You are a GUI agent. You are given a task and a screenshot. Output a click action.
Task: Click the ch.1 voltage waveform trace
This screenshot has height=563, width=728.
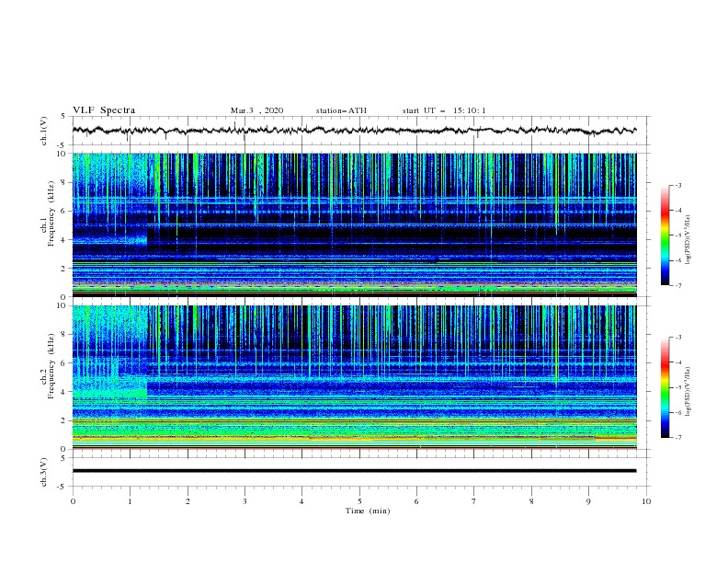(x=354, y=130)
